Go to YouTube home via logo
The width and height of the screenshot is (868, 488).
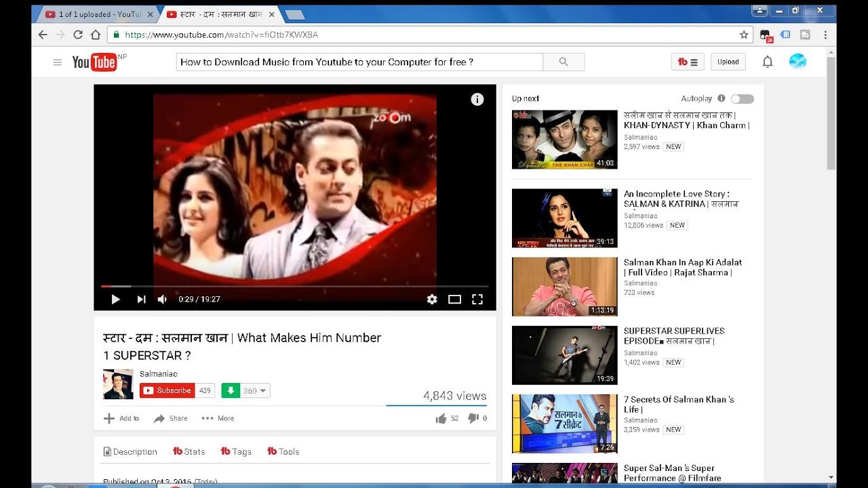click(x=95, y=62)
